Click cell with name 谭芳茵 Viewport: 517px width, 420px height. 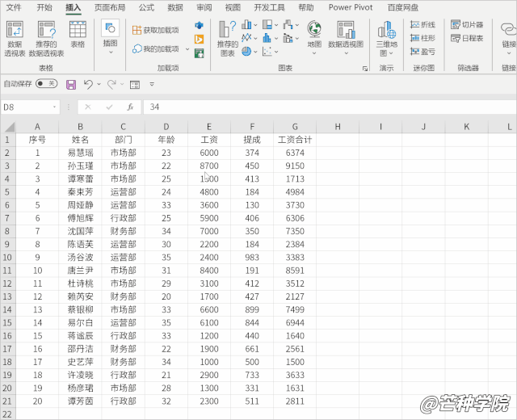click(80, 401)
